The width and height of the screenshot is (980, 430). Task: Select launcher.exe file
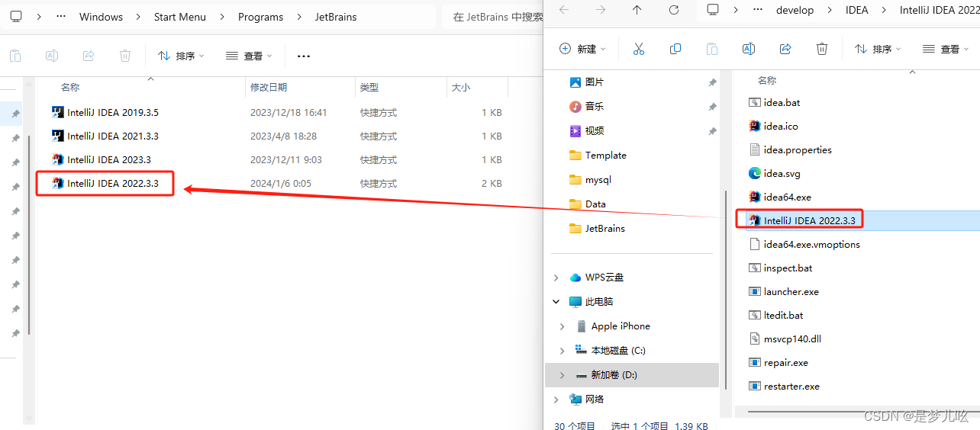click(x=784, y=291)
